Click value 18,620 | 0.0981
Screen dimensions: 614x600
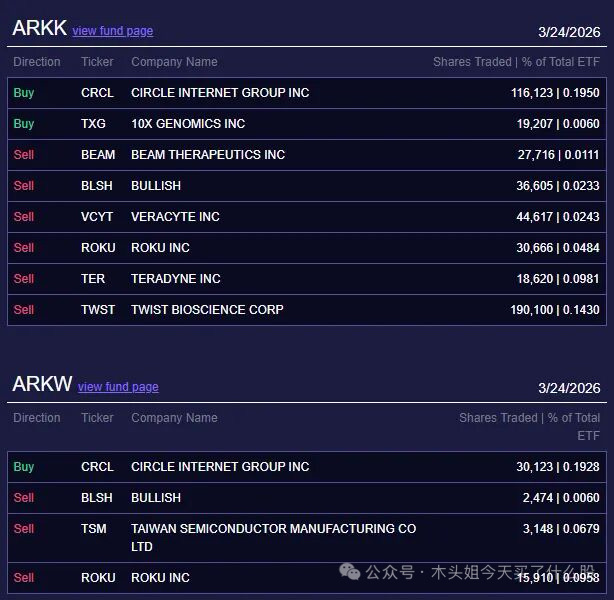click(558, 278)
